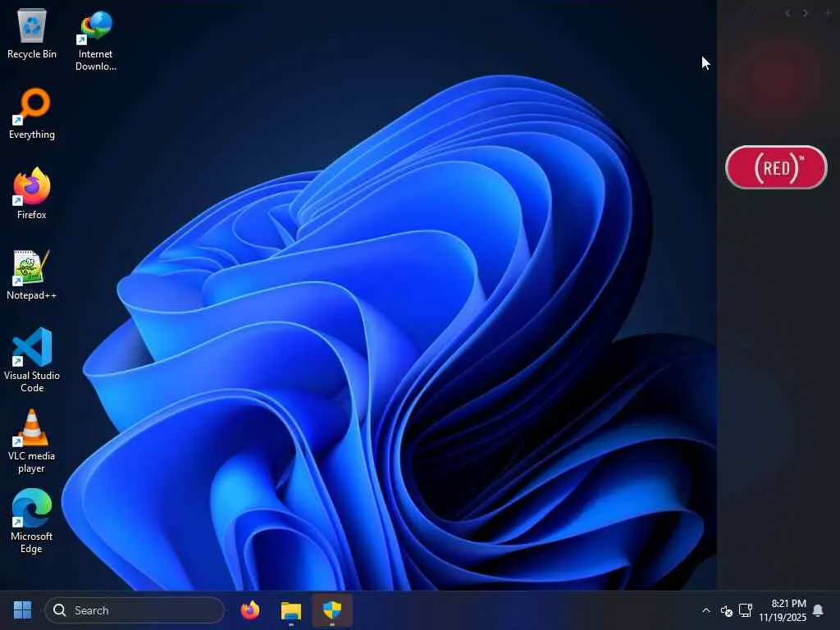Click the muted volume tray icon
Image resolution: width=840 pixels, height=630 pixels.
[727, 610]
